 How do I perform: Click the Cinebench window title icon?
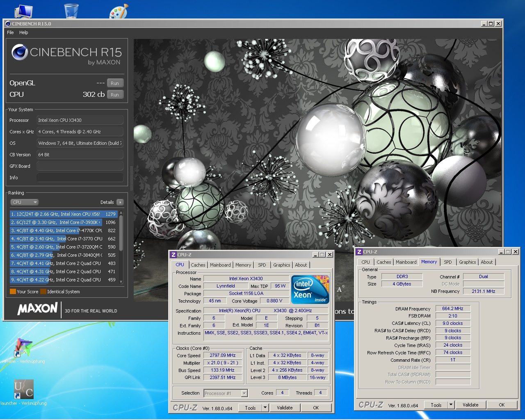[8, 24]
